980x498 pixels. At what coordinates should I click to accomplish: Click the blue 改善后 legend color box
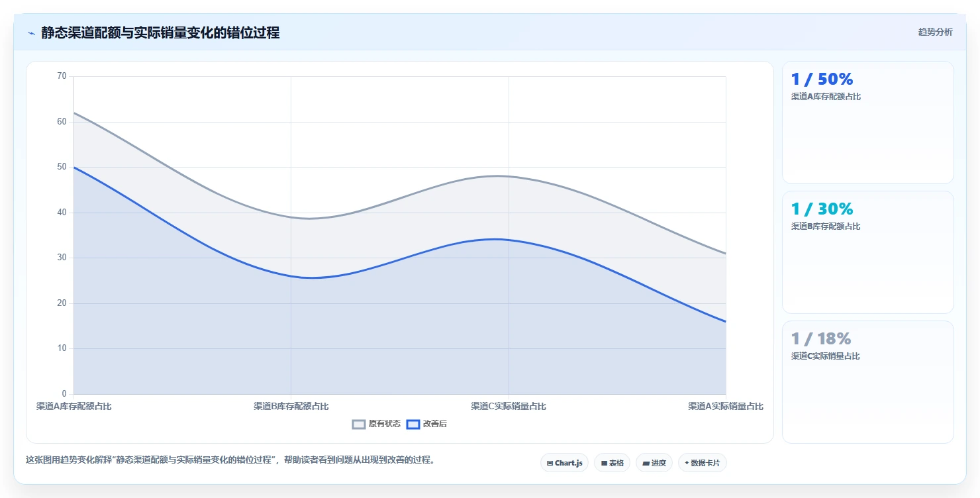click(413, 424)
